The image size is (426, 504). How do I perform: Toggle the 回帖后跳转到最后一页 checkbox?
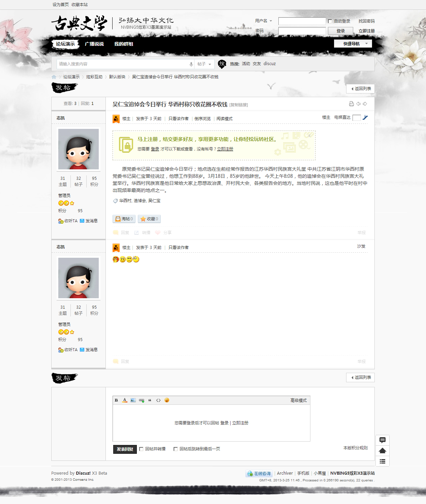coord(176,449)
